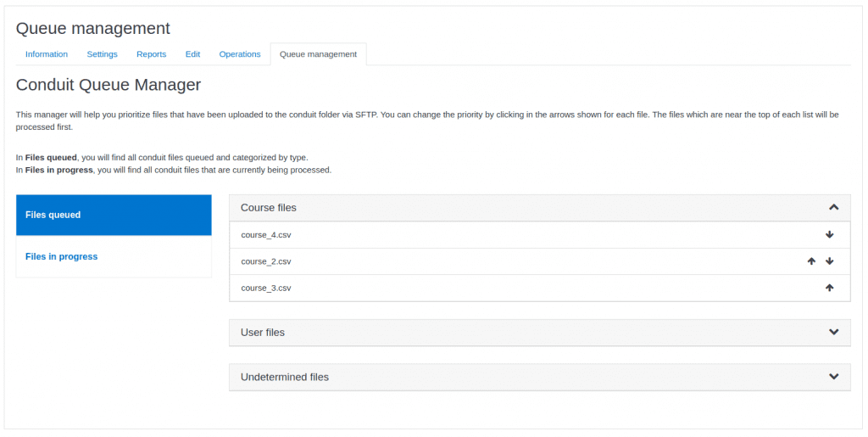The image size is (868, 437).
Task: Click the Queue management tab
Action: click(x=318, y=54)
